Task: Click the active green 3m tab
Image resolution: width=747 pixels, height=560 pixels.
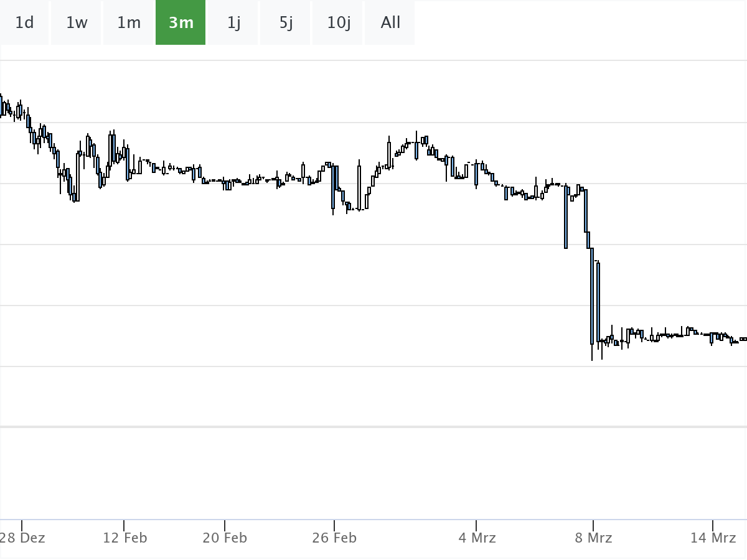Action: click(181, 23)
